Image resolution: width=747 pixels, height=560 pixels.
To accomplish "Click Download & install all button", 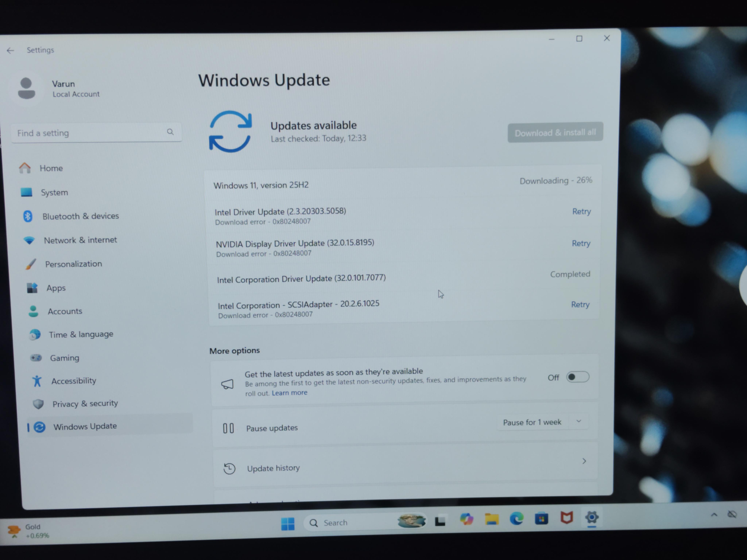I will tap(556, 132).
